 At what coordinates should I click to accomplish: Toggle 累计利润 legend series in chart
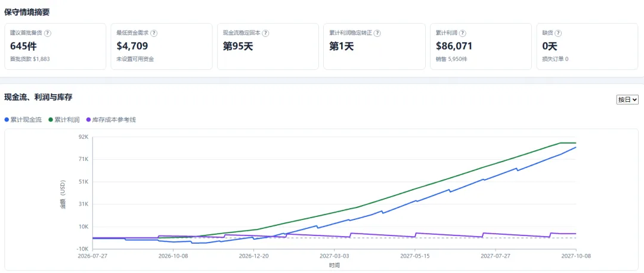[x=63, y=120]
